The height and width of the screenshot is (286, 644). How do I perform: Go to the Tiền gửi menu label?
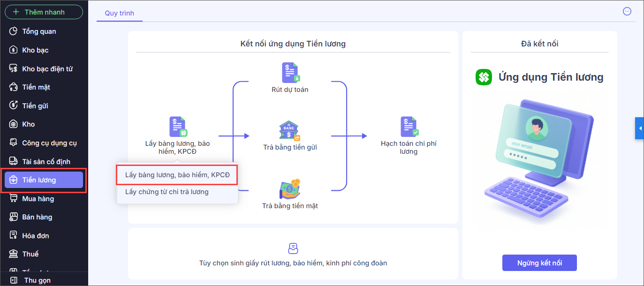[35, 105]
